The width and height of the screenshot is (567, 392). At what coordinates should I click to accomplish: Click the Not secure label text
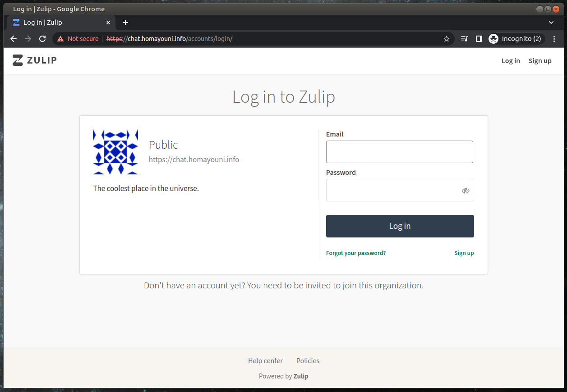pyautogui.click(x=83, y=39)
